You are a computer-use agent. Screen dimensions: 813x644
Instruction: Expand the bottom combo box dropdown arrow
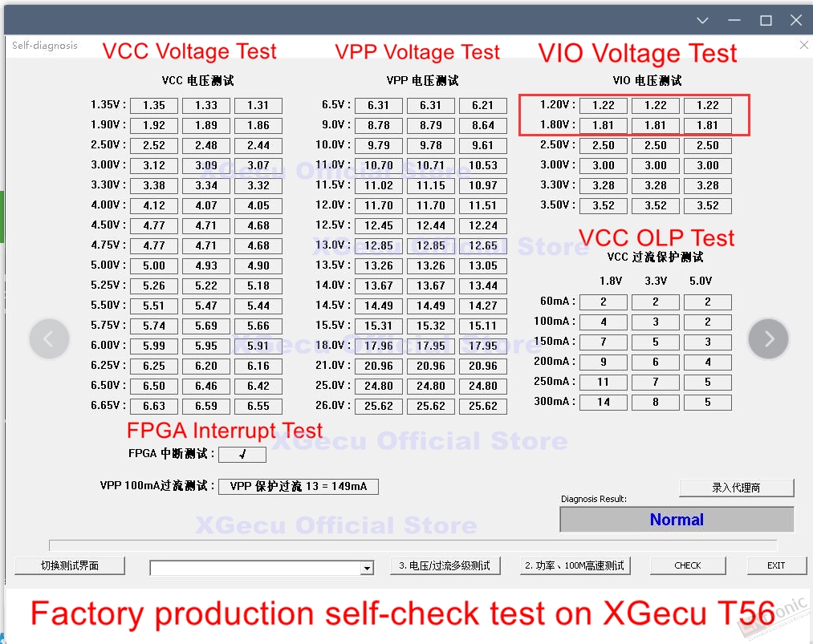tap(367, 568)
